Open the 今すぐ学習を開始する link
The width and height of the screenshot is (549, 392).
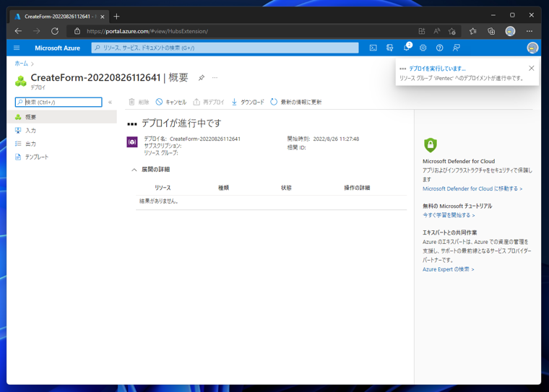click(449, 215)
